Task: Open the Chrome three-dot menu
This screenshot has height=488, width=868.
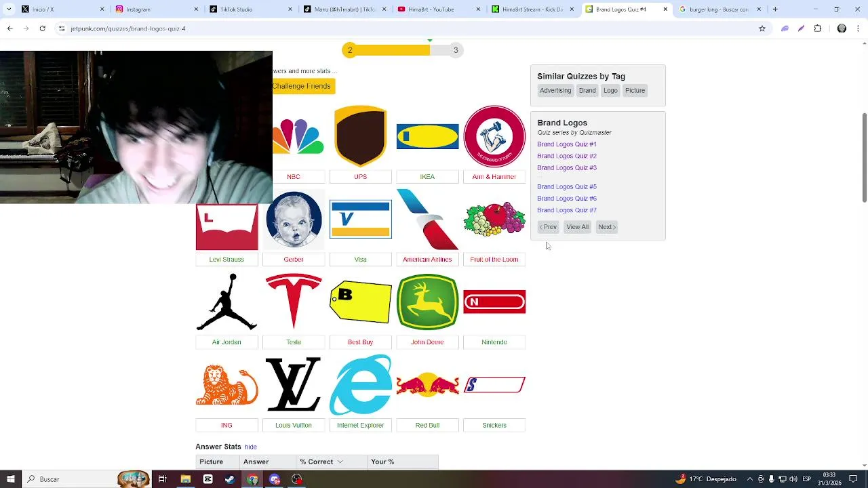Action: [859, 28]
